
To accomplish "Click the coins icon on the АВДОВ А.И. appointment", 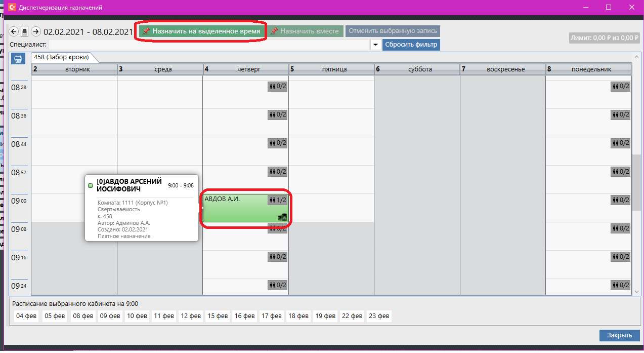I will coord(283,217).
